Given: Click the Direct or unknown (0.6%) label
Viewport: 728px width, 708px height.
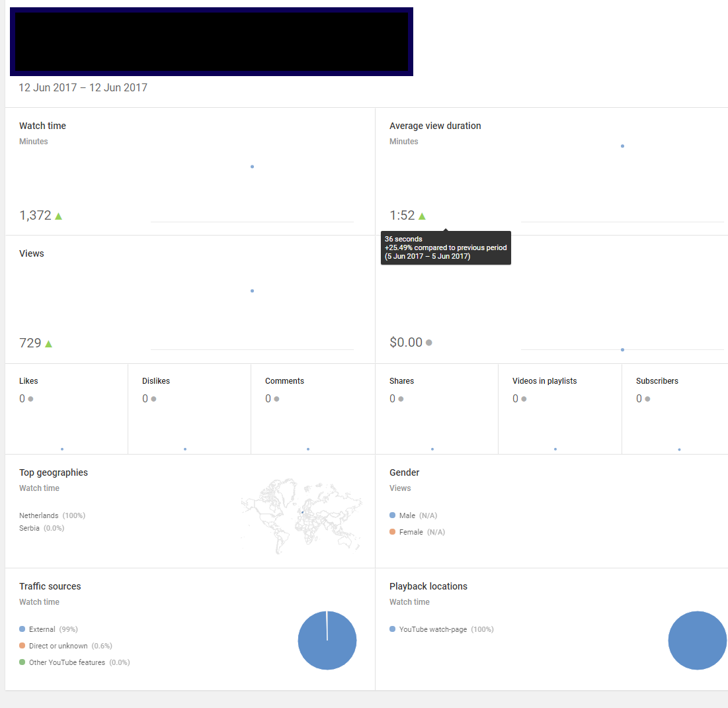Looking at the screenshot, I should pos(71,646).
